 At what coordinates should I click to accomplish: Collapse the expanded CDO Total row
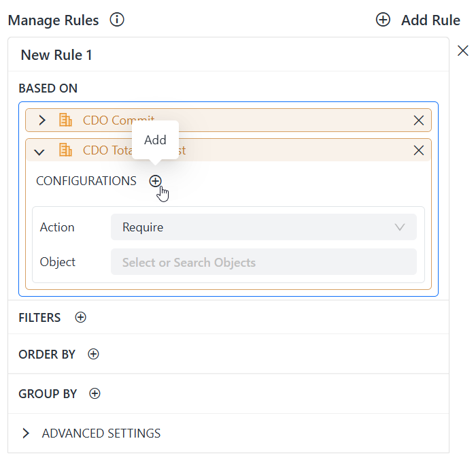pyautogui.click(x=39, y=151)
